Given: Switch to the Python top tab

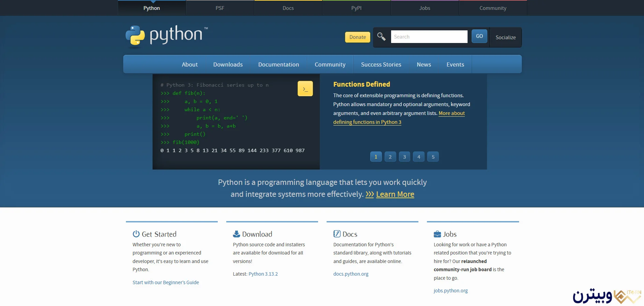Looking at the screenshot, I should point(152,8).
